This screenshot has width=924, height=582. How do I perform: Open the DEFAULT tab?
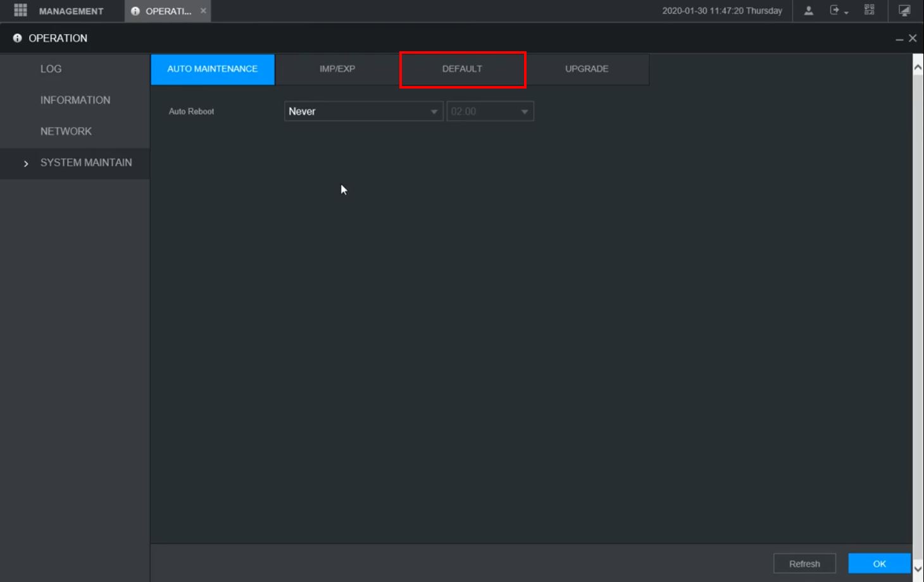[462, 69]
